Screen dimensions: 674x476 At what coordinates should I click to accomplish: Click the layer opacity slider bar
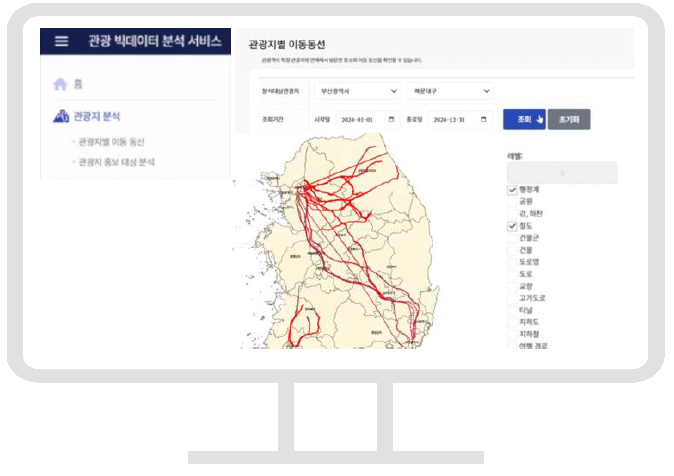[562, 172]
